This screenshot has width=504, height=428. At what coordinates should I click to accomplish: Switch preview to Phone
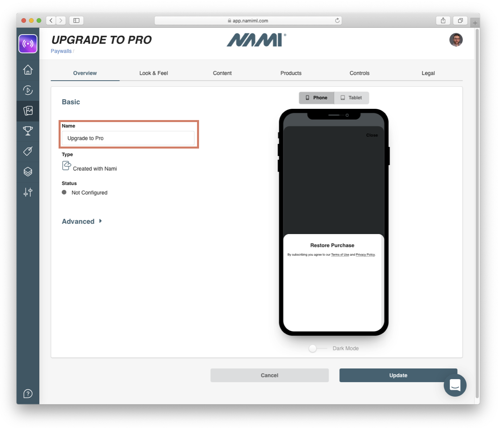(317, 98)
